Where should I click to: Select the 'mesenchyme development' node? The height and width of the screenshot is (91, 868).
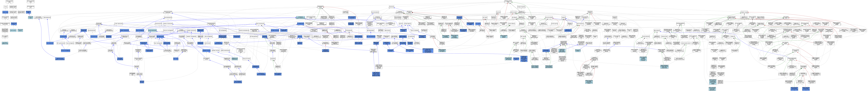244,30
